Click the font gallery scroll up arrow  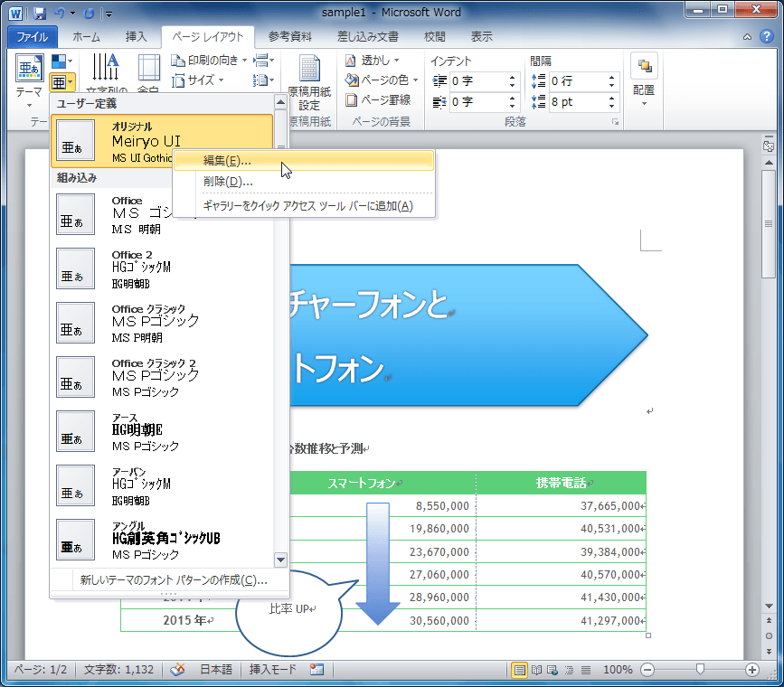(x=281, y=102)
